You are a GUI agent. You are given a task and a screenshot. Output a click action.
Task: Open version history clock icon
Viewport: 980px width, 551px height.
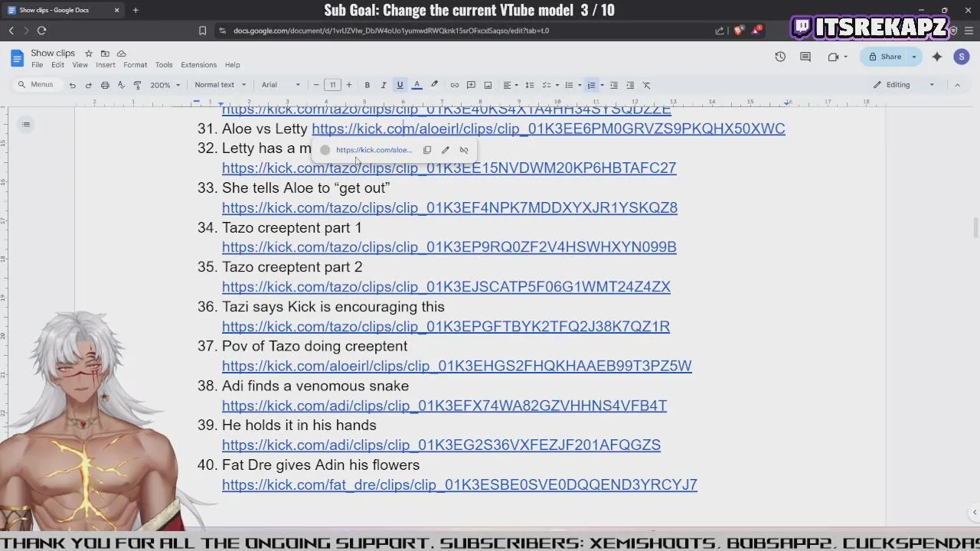coord(780,57)
